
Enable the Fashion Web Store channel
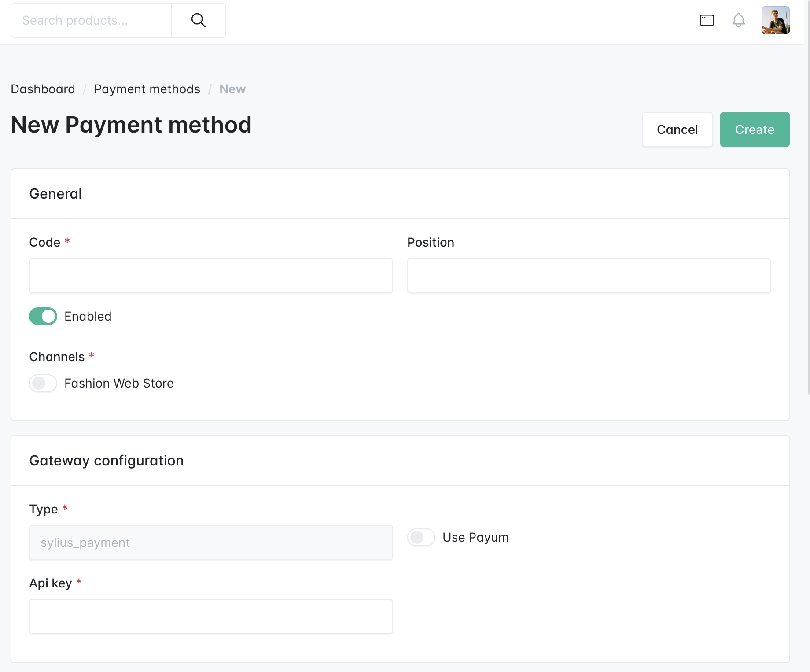click(43, 383)
